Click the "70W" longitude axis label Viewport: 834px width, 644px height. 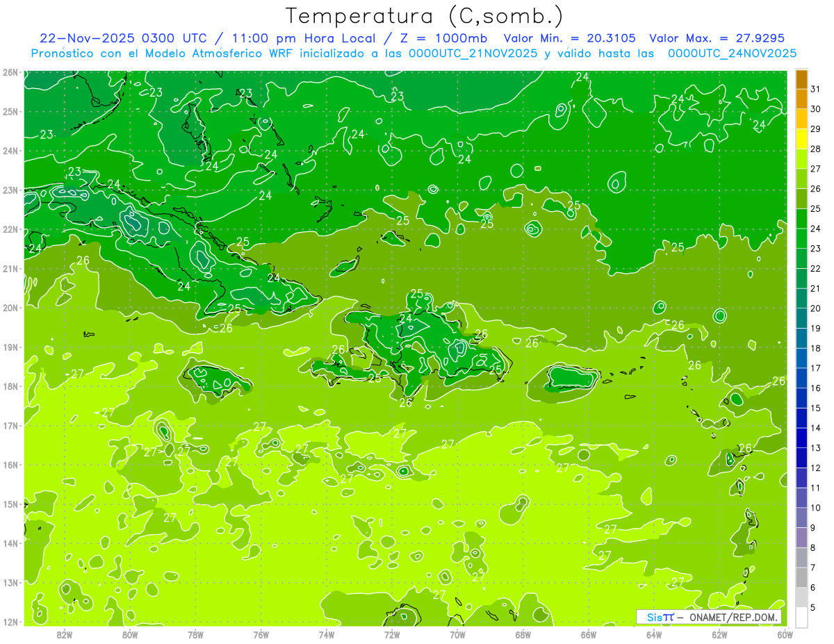(457, 634)
